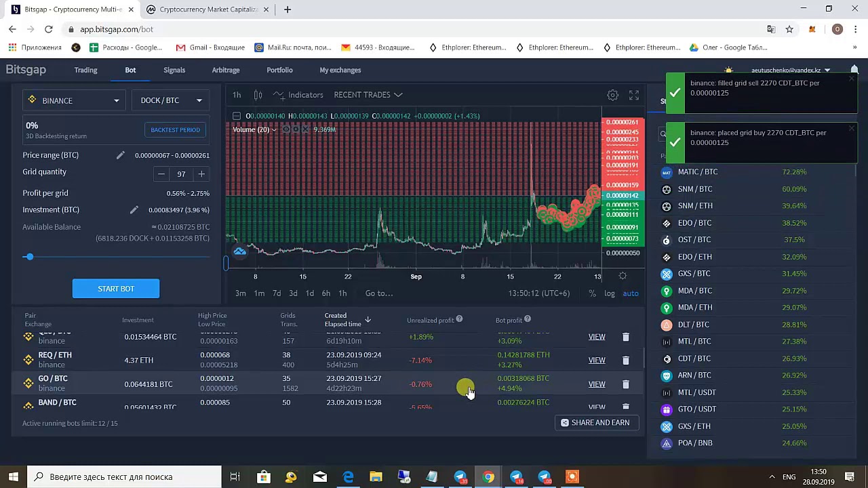Viewport: 868px width, 488px height.
Task: Toggle percent scale on chart
Action: pos(592,293)
